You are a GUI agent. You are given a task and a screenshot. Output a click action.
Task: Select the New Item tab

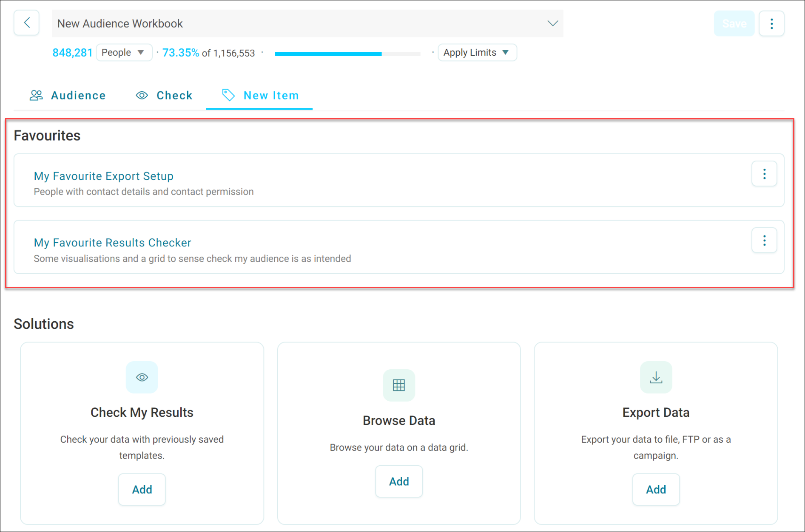point(259,96)
